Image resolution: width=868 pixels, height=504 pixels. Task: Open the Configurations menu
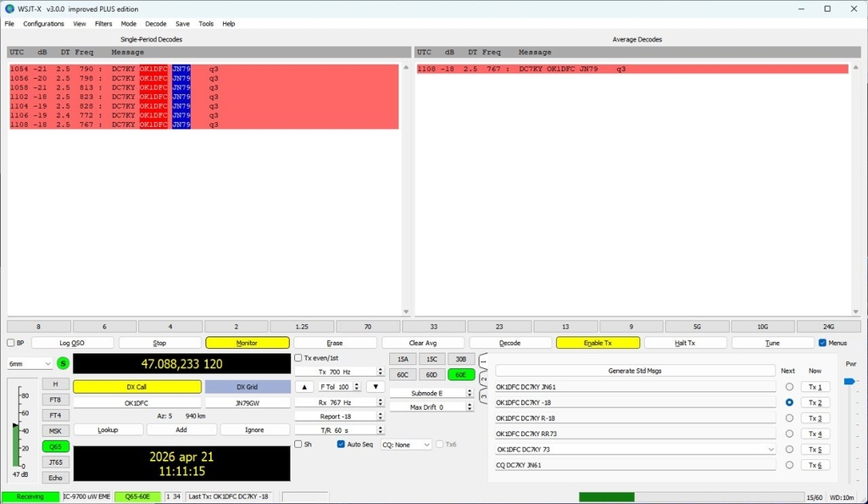(x=44, y=24)
